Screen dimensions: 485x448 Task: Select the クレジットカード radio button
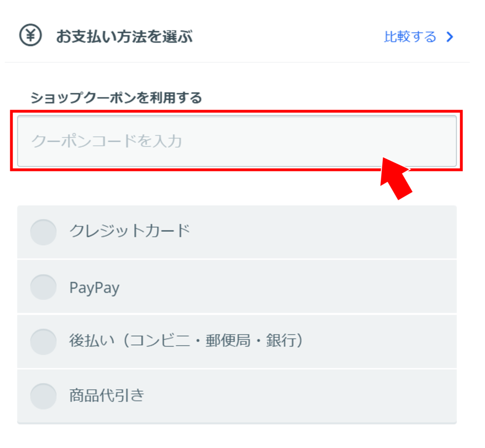click(x=43, y=232)
